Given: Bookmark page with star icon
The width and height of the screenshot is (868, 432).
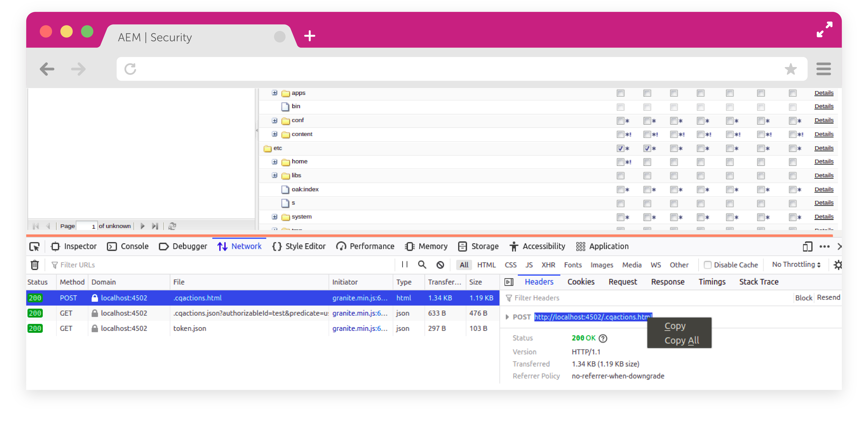Looking at the screenshot, I should [791, 69].
